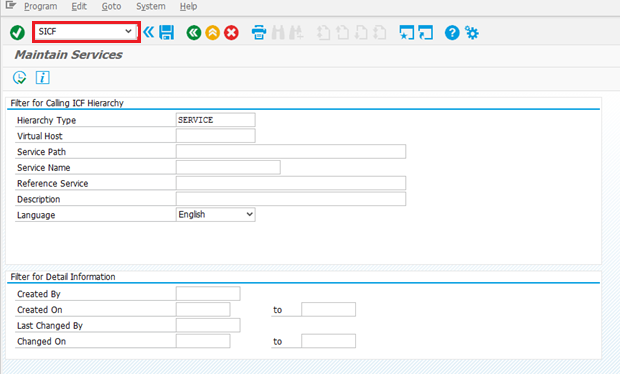The height and width of the screenshot is (374, 622).
Task: Open the Program menu
Action: pyautogui.click(x=40, y=6)
